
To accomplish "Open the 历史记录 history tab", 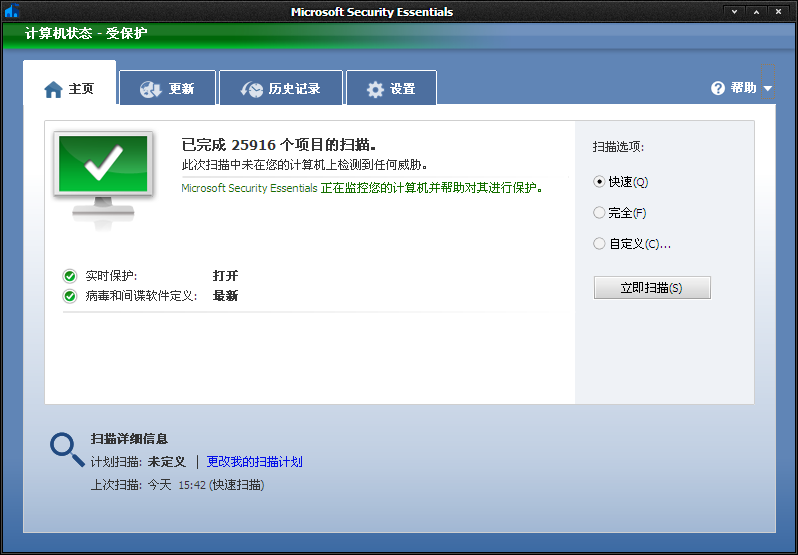I will pyautogui.click(x=281, y=89).
